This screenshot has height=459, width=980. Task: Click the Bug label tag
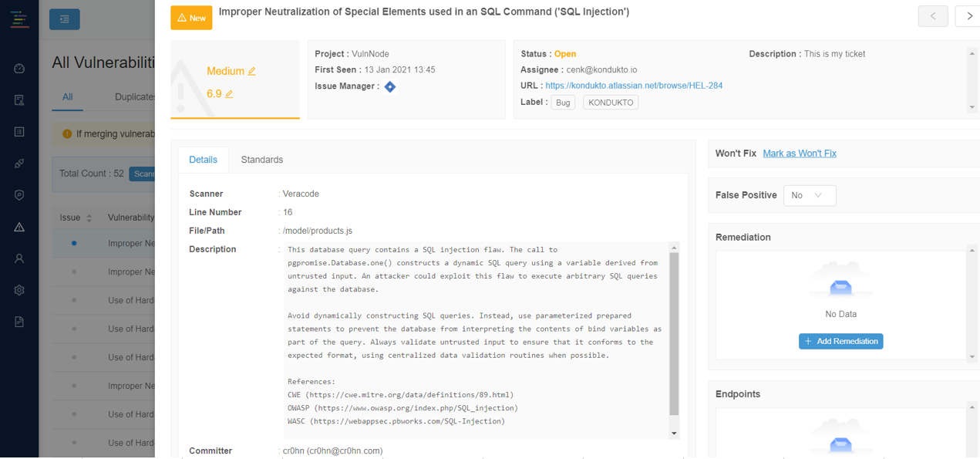pyautogui.click(x=563, y=103)
